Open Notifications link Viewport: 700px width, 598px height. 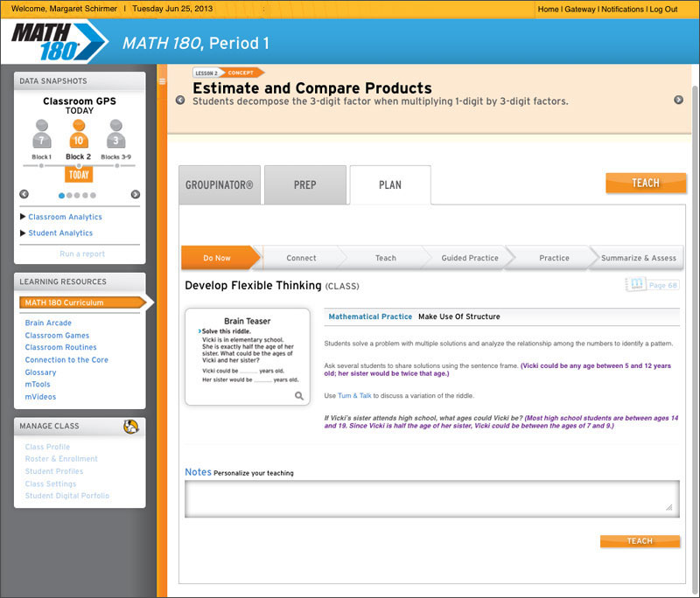(622, 9)
